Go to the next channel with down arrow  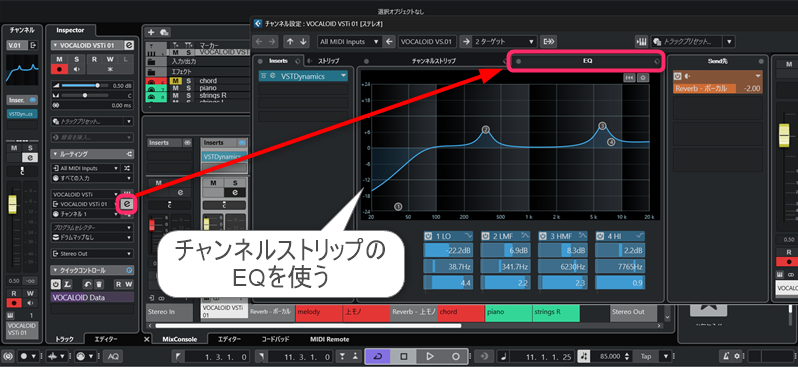(x=303, y=41)
